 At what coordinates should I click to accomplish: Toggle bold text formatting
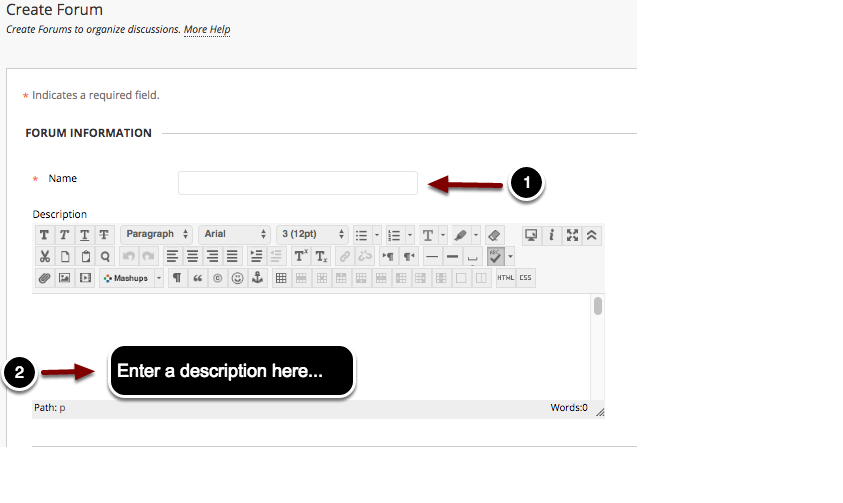pos(44,235)
